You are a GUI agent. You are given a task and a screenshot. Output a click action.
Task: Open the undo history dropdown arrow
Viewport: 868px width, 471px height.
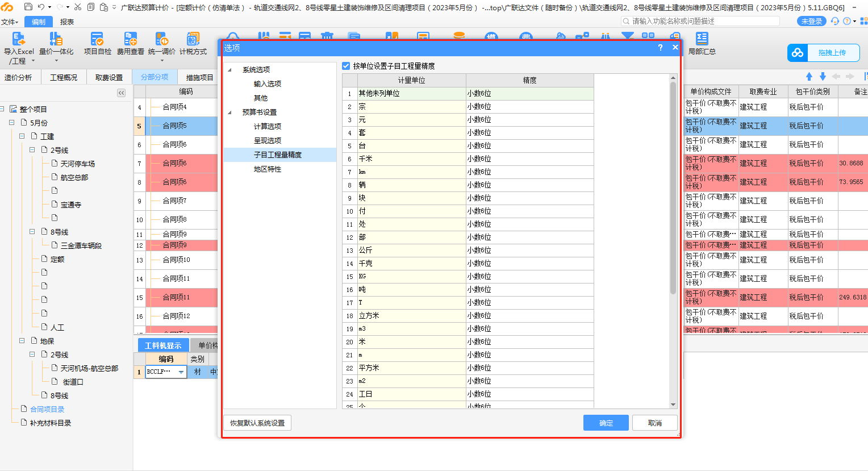pos(50,7)
